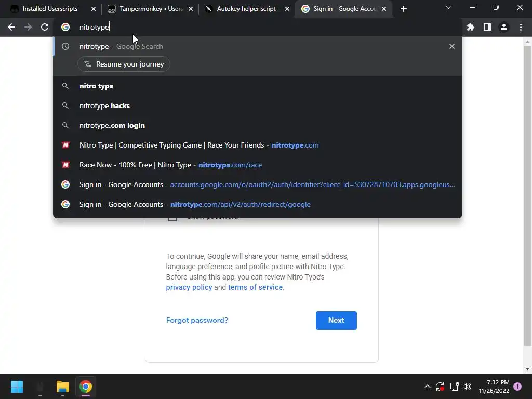Open accounts.google.com oauth2 sign in suggestion
The image size is (532, 399).
pyautogui.click(x=258, y=184)
